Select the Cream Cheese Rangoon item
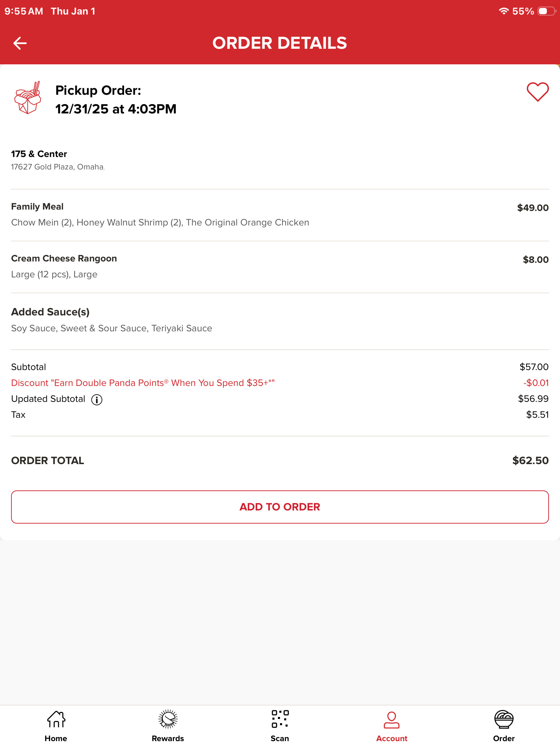560x747 pixels. pos(64,259)
